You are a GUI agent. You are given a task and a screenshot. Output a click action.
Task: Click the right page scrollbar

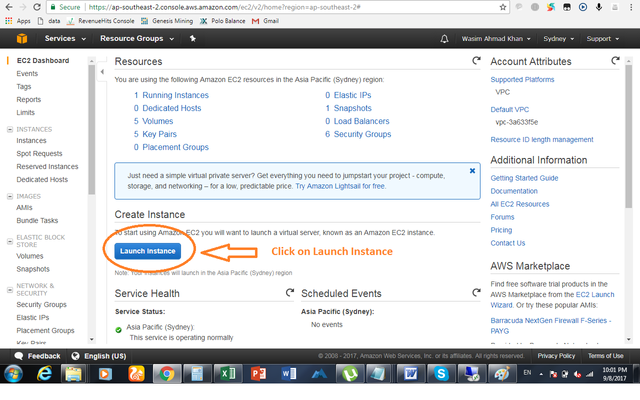tap(629, 137)
